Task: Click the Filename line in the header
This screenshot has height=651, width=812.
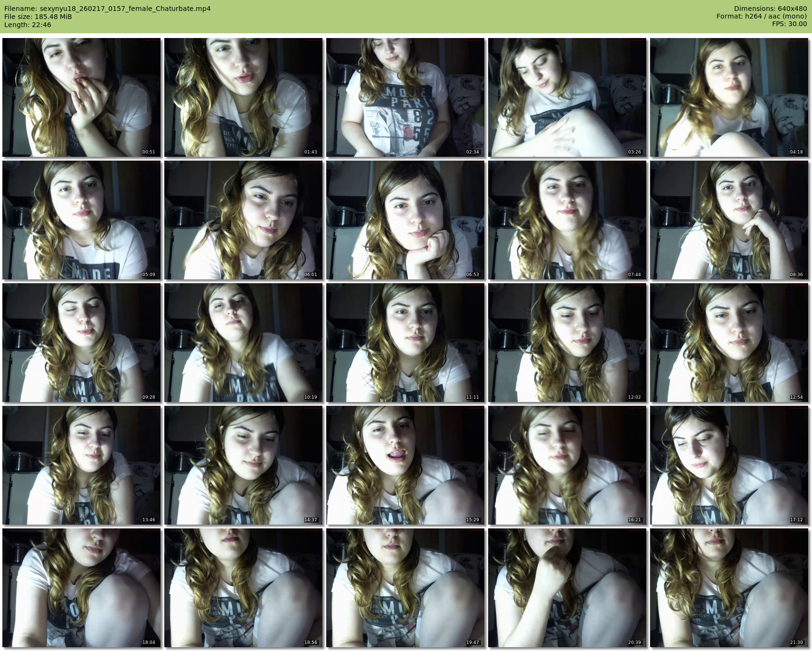Action: tap(107, 9)
